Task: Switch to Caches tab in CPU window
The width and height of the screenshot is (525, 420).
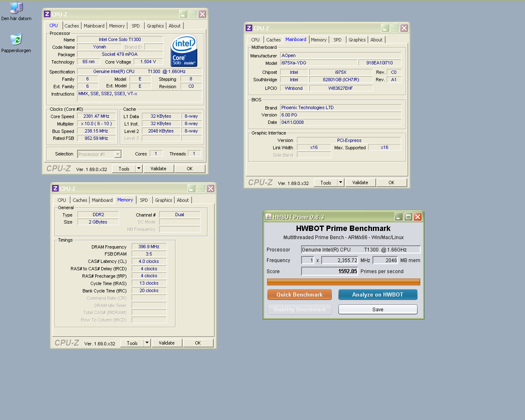Action: pyautogui.click(x=72, y=26)
